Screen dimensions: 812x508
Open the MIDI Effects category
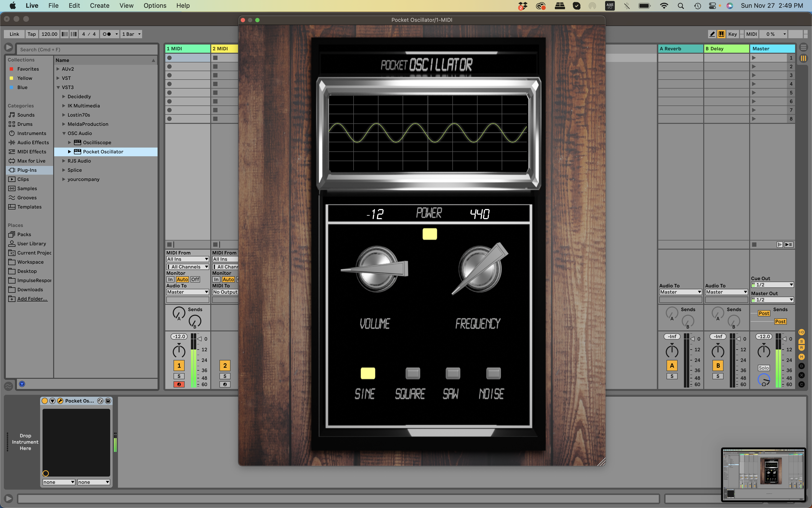32,152
